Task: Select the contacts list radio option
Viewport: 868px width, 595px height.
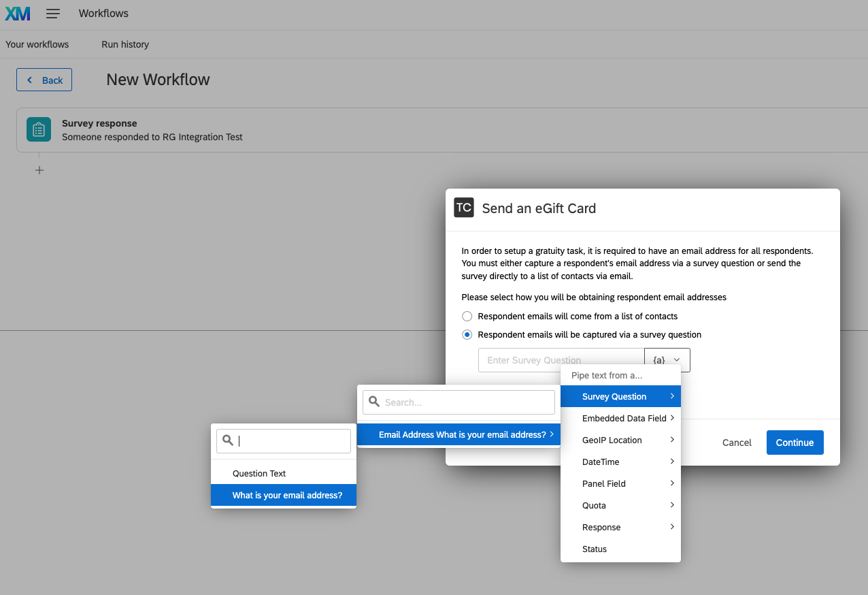Action: 467,316
